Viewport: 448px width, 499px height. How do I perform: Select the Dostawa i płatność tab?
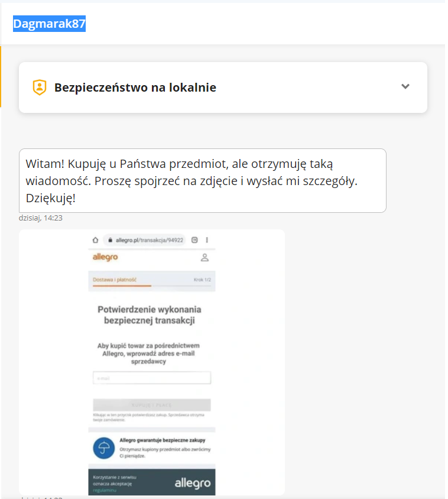[x=115, y=280]
